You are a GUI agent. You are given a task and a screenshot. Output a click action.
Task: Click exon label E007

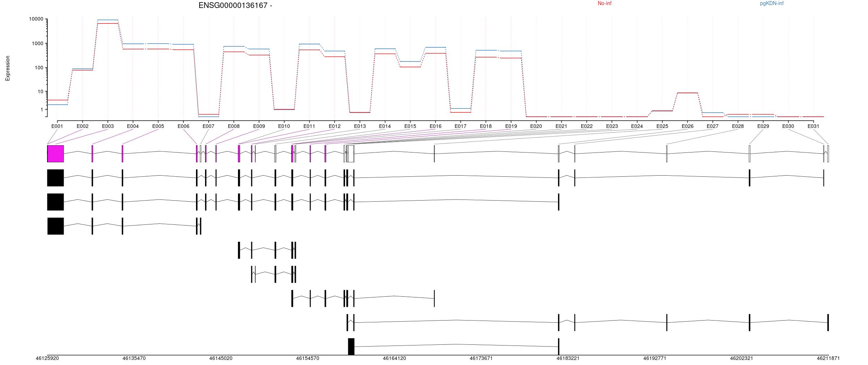[x=208, y=126]
